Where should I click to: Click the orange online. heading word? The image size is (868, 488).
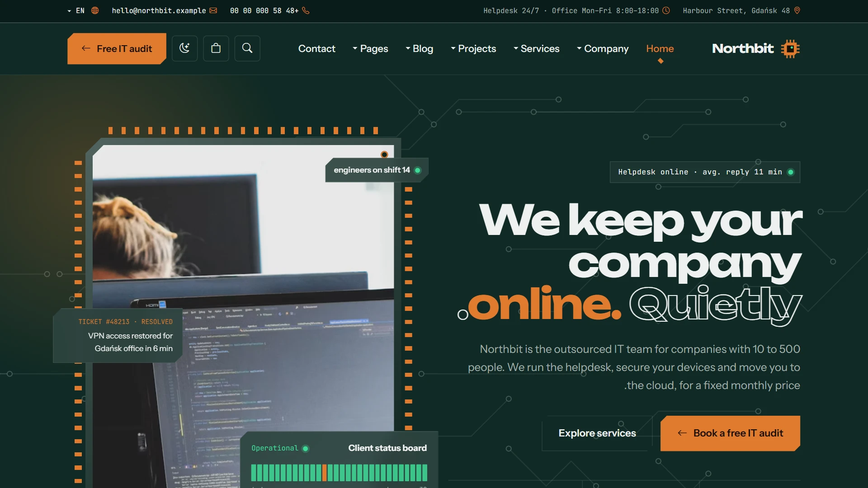[x=544, y=304]
